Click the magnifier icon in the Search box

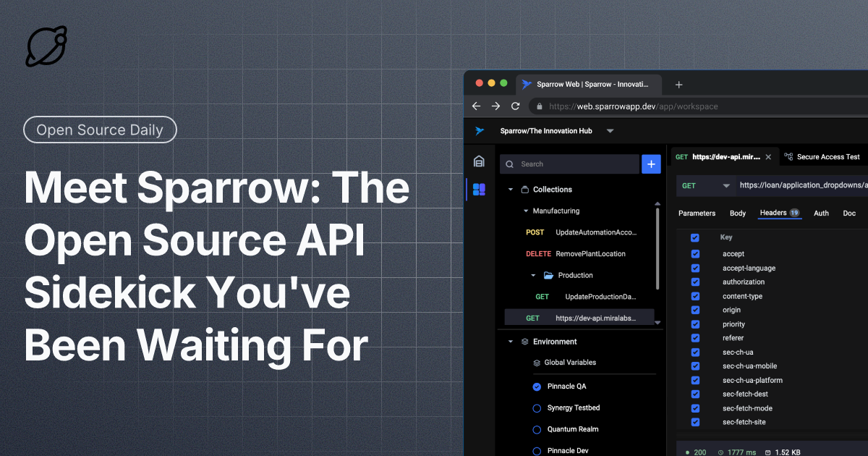coord(511,164)
